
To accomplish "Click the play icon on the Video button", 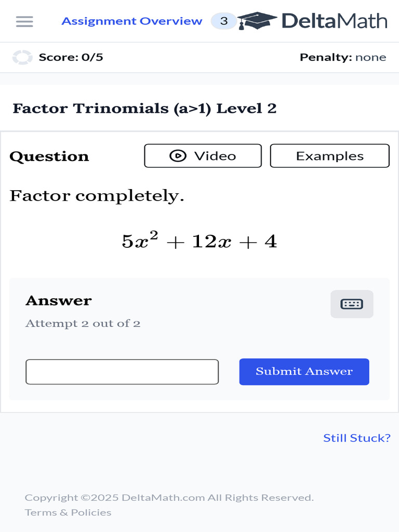I will coord(178,156).
